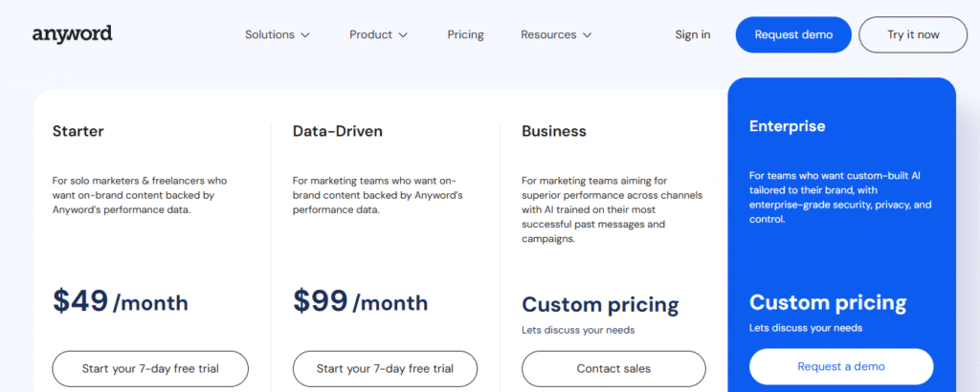Click Request a demo in Enterprise card

coord(840,366)
